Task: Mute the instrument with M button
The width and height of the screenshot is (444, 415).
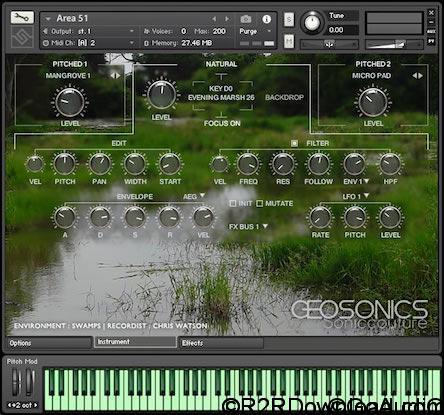Action: (289, 41)
